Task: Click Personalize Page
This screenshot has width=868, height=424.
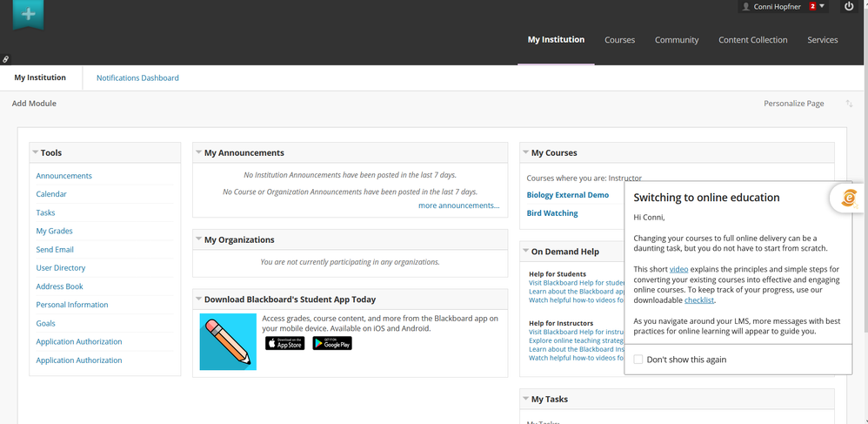Action: pos(794,104)
